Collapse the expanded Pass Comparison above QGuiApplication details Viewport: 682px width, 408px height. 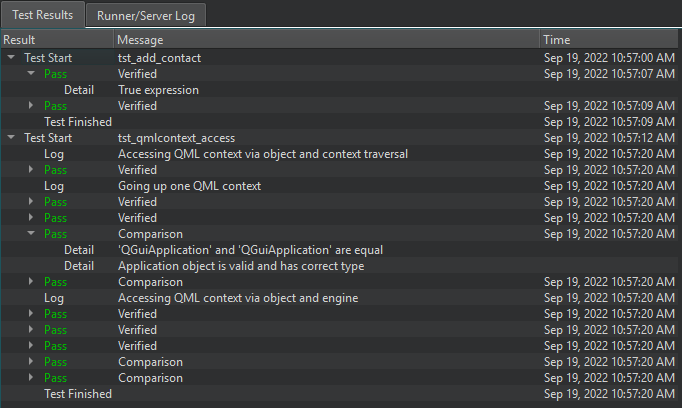[31, 234]
